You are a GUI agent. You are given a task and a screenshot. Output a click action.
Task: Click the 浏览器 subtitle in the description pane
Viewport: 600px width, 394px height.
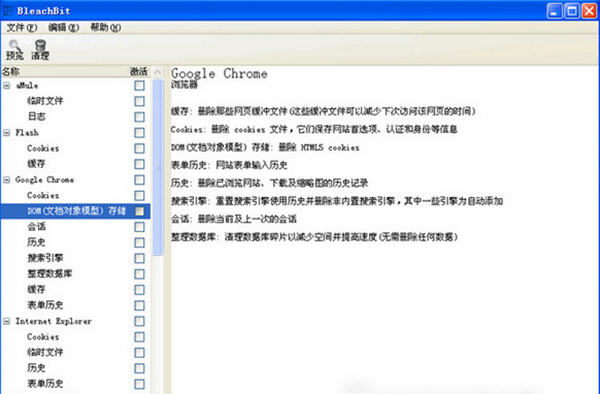[x=184, y=85]
